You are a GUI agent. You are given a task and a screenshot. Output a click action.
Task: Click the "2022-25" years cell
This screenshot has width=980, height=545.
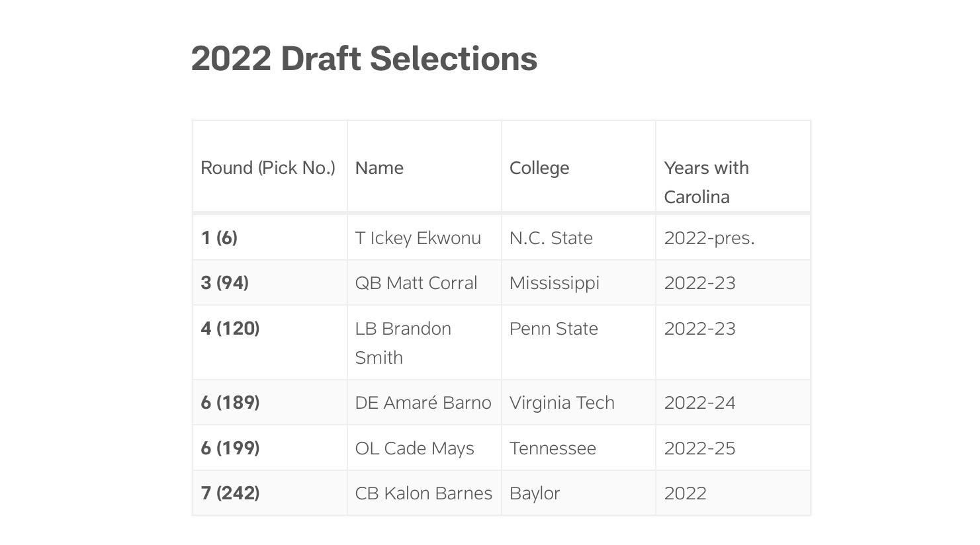pyautogui.click(x=699, y=448)
